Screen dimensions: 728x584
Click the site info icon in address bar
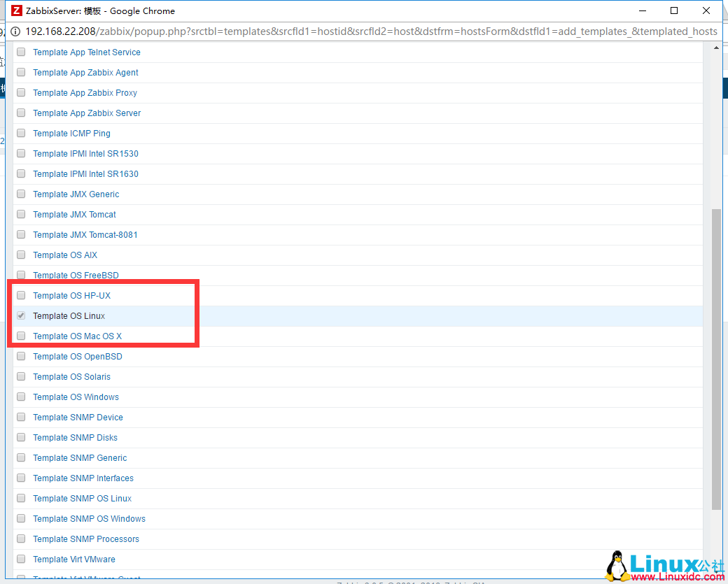[x=15, y=31]
